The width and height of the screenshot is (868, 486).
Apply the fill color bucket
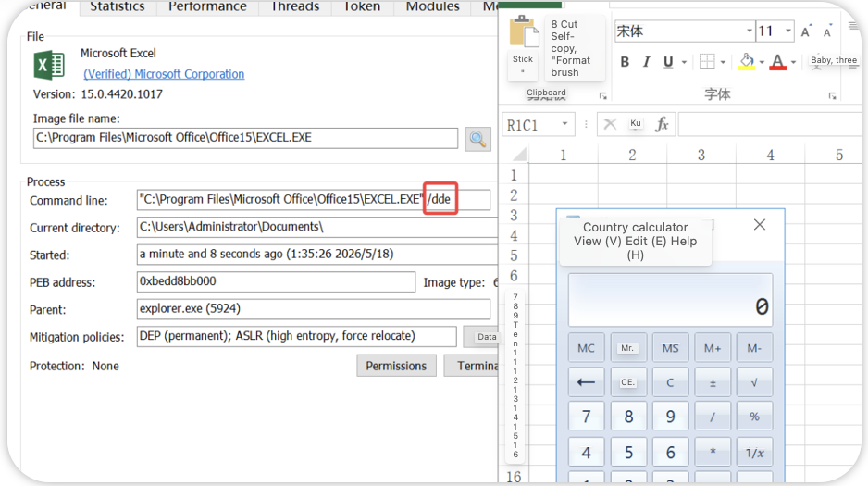[747, 61]
